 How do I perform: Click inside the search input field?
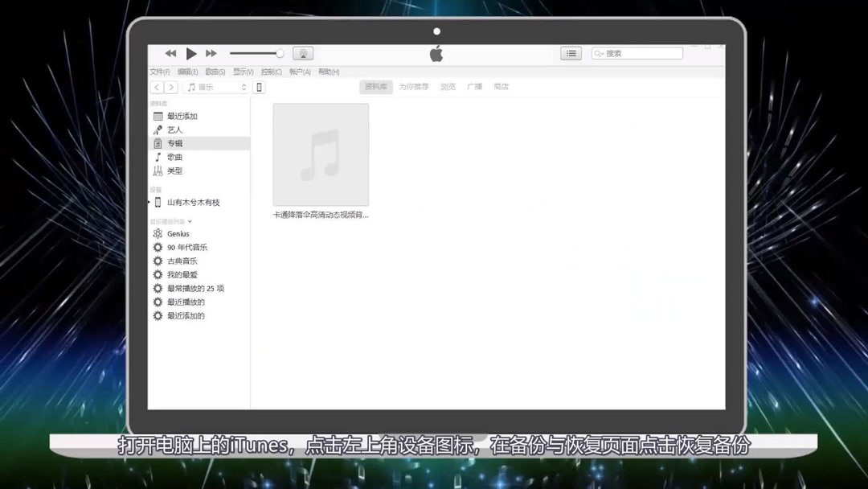[639, 53]
